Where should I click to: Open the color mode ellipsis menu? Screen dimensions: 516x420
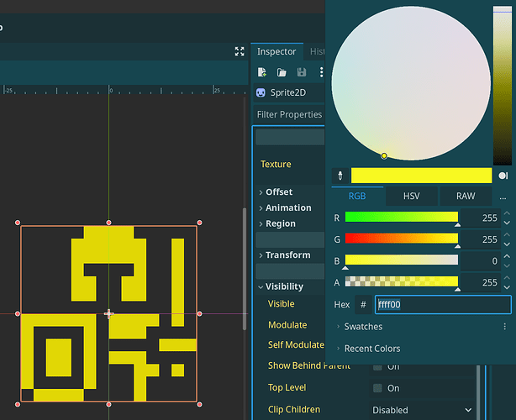click(x=503, y=197)
